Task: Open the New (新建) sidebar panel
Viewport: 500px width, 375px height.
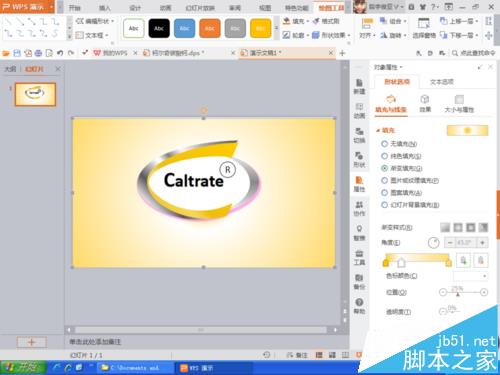Action: pyautogui.click(x=359, y=86)
